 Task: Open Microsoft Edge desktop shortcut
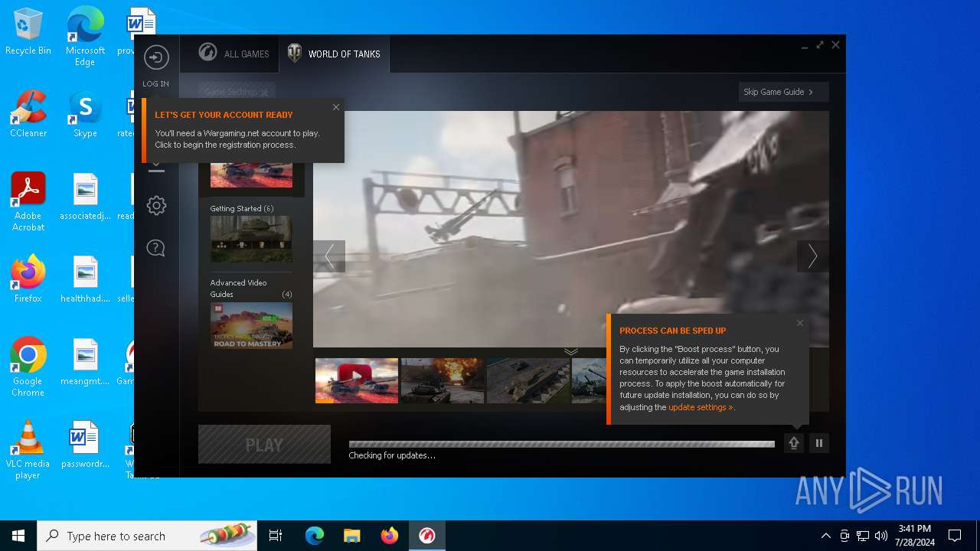coord(85,37)
